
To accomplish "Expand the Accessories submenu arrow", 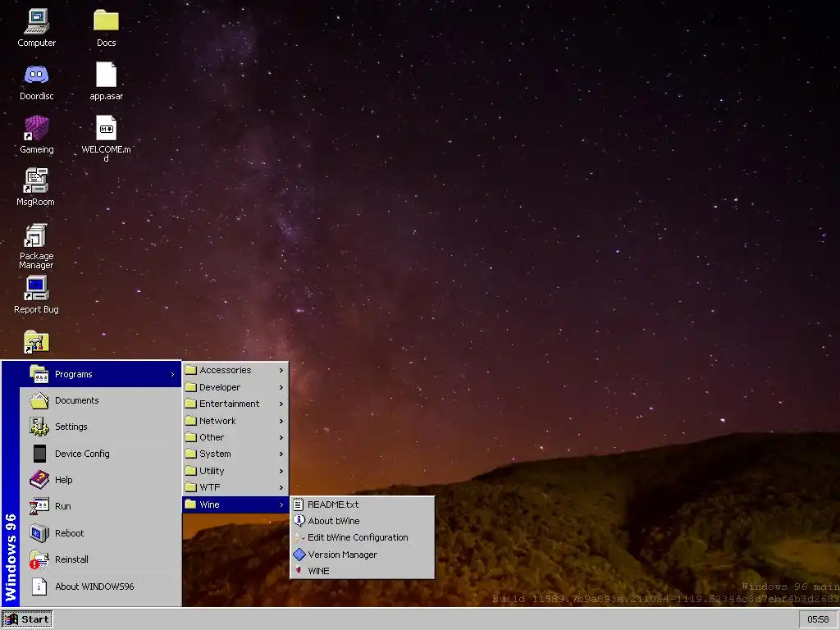I will (x=281, y=370).
